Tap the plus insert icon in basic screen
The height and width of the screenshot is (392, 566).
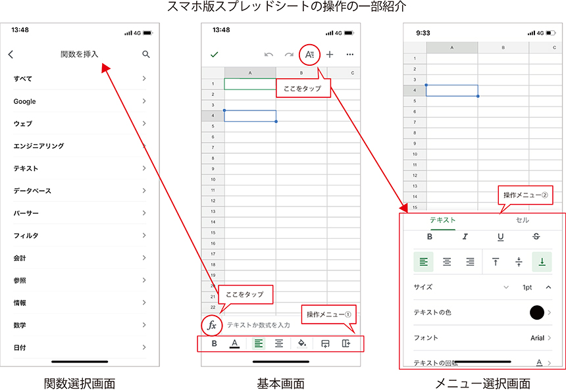(x=330, y=55)
